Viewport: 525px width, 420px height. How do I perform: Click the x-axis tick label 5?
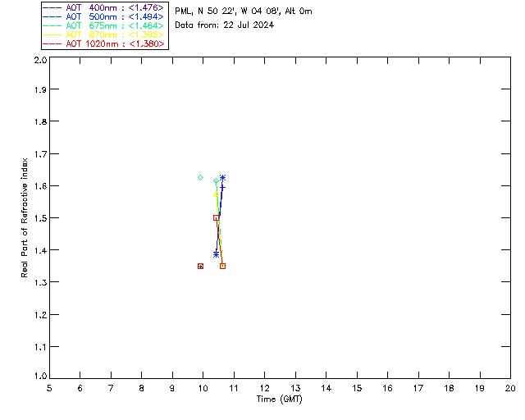[49, 388]
